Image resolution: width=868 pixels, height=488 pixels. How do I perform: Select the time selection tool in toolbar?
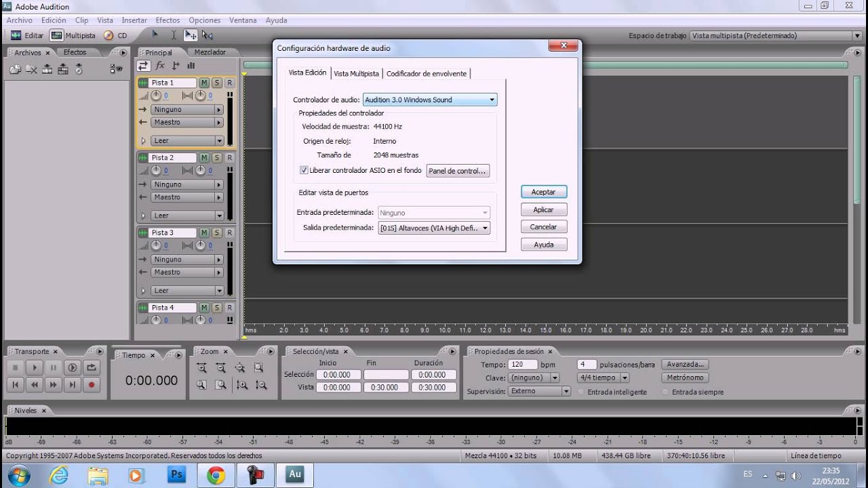point(174,35)
